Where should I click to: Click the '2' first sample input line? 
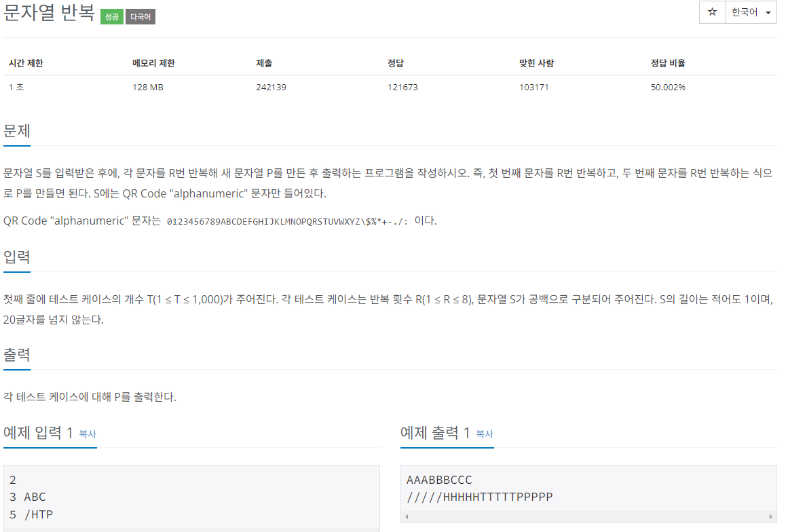(x=13, y=480)
